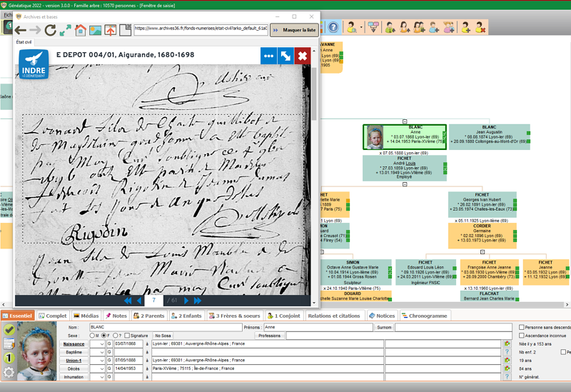The image size is (571, 392).
Task: Open the search person dropdown arrow in toolbar
Action: coord(361,27)
